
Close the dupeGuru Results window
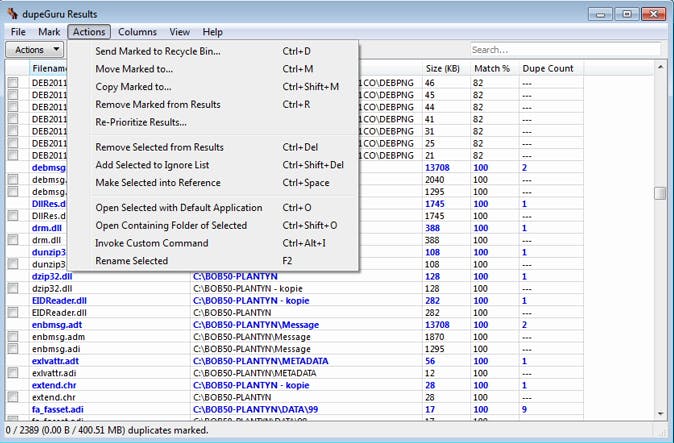(652, 13)
